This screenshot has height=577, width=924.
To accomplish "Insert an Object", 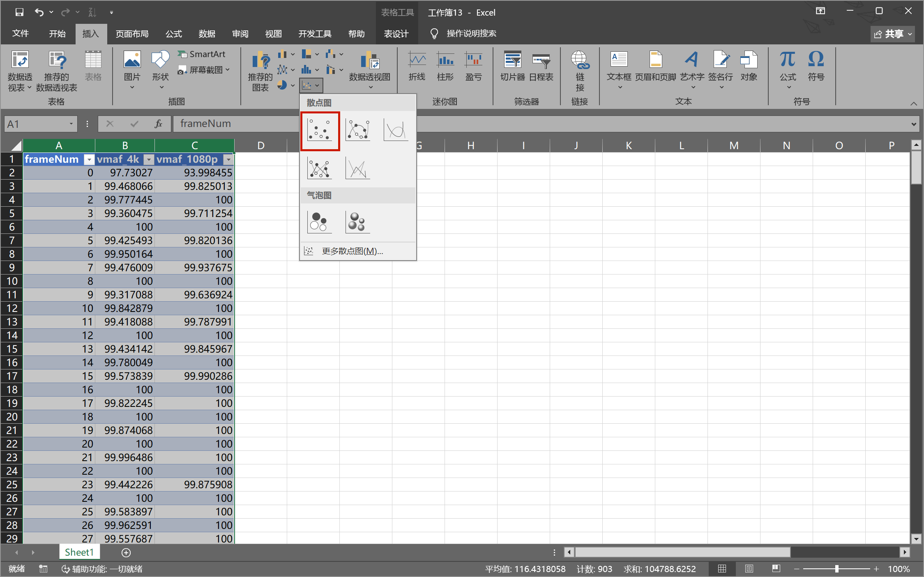I will pyautogui.click(x=749, y=67).
